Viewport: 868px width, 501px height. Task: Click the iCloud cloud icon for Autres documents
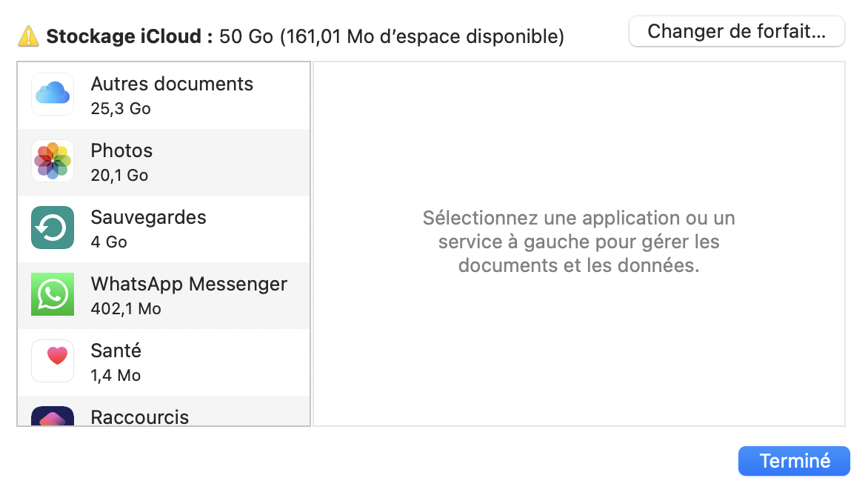point(53,94)
